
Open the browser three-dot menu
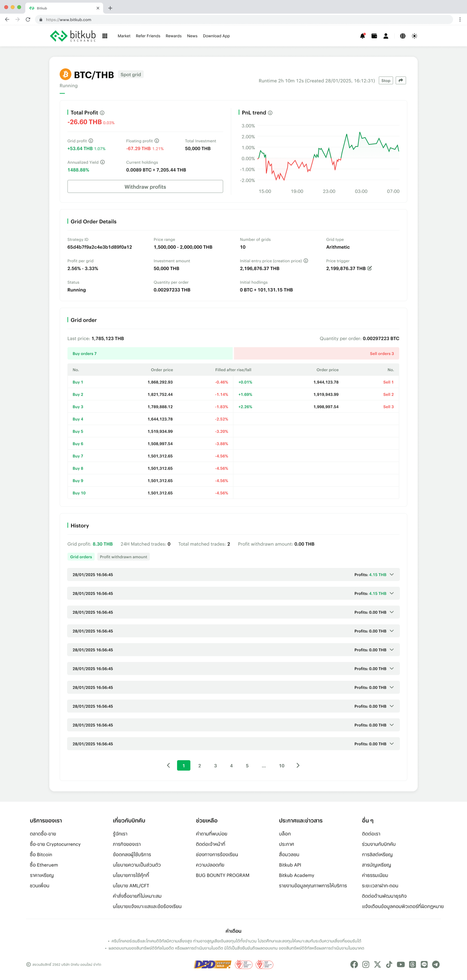pyautogui.click(x=460, y=19)
